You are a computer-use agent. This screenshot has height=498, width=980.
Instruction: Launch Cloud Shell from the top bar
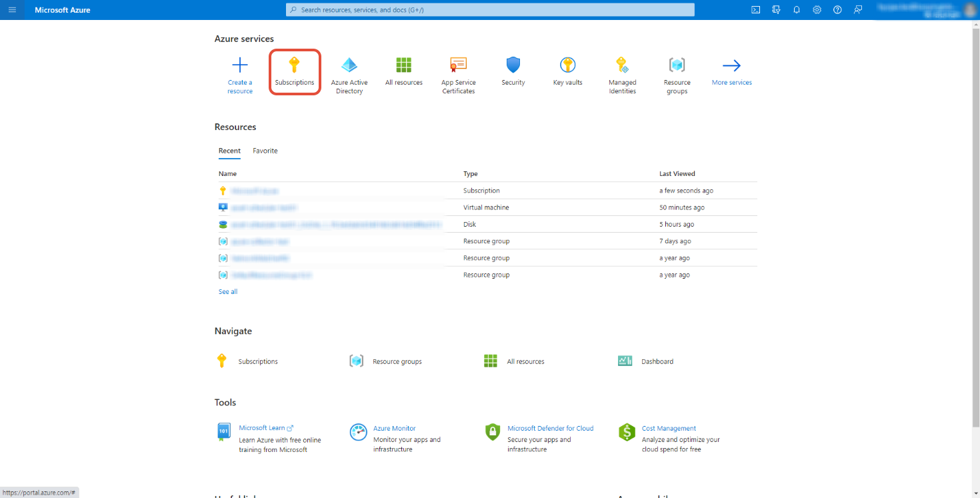point(755,10)
